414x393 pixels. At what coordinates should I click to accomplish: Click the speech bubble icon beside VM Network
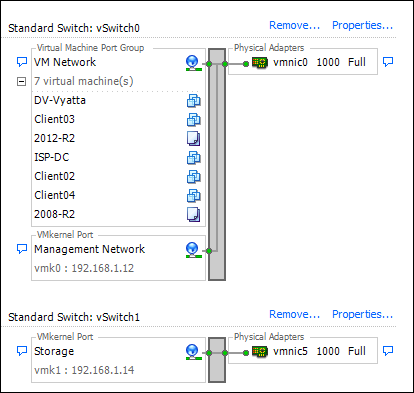pyautogui.click(x=22, y=62)
